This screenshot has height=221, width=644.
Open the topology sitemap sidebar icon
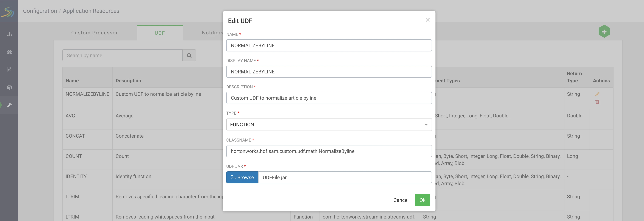click(10, 34)
